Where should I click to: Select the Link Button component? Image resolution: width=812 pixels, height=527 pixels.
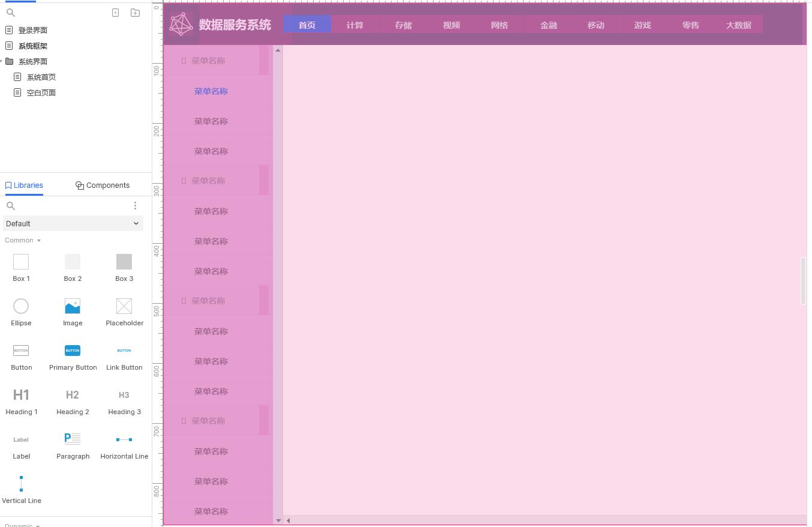124,350
